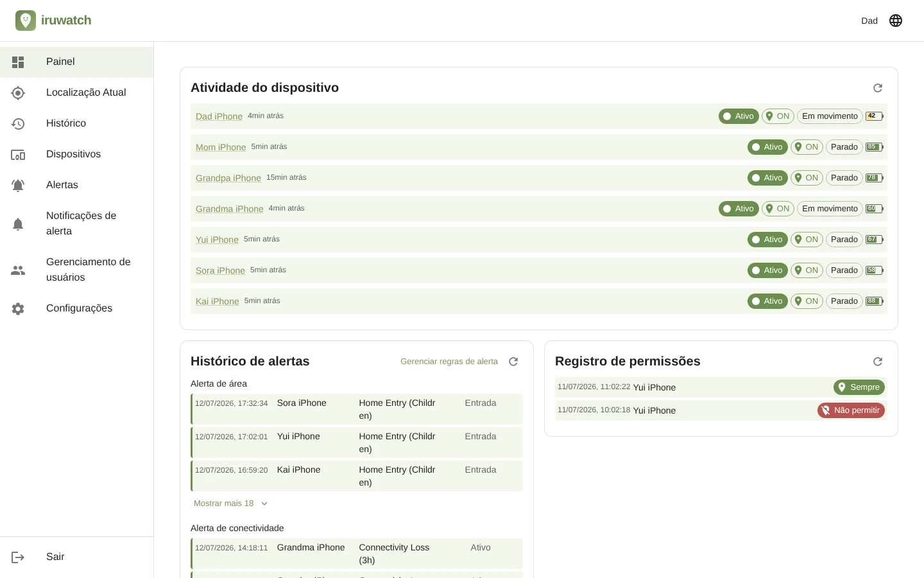Click the Alertas ringing bell icon
The image size is (924, 578).
(x=18, y=186)
